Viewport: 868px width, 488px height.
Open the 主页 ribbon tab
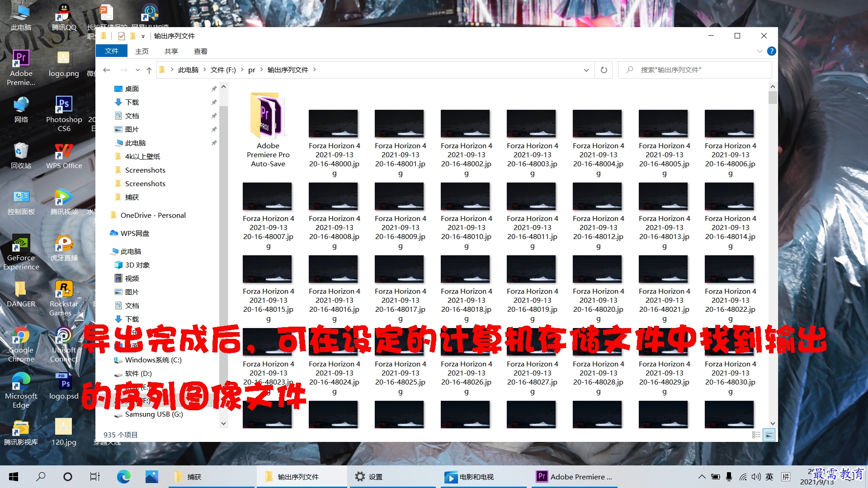click(x=142, y=52)
